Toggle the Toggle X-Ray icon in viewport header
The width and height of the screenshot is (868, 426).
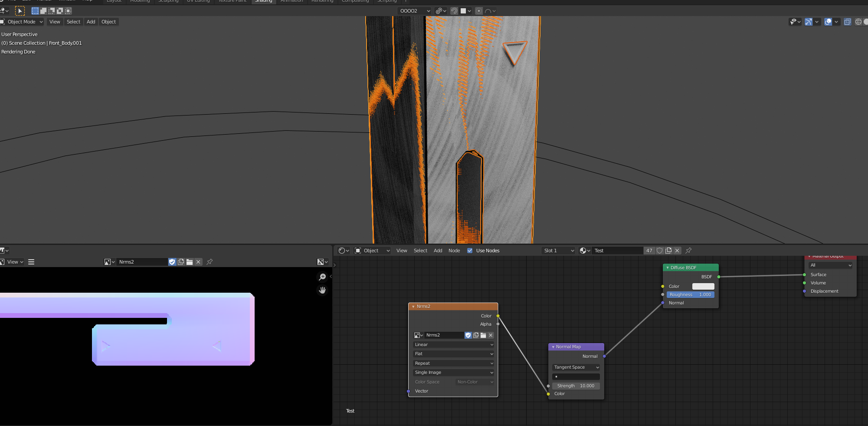[x=847, y=22]
